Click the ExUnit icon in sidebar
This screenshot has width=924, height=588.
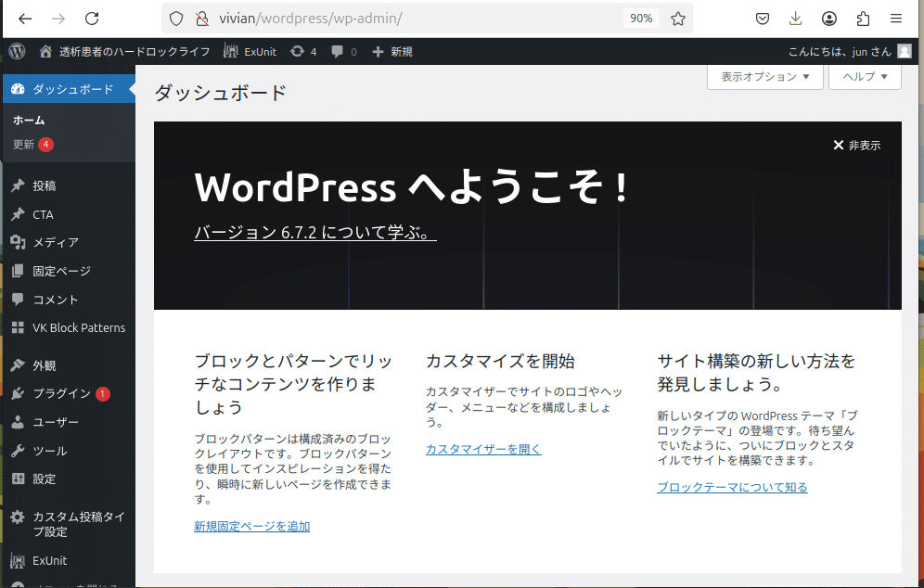(18, 560)
